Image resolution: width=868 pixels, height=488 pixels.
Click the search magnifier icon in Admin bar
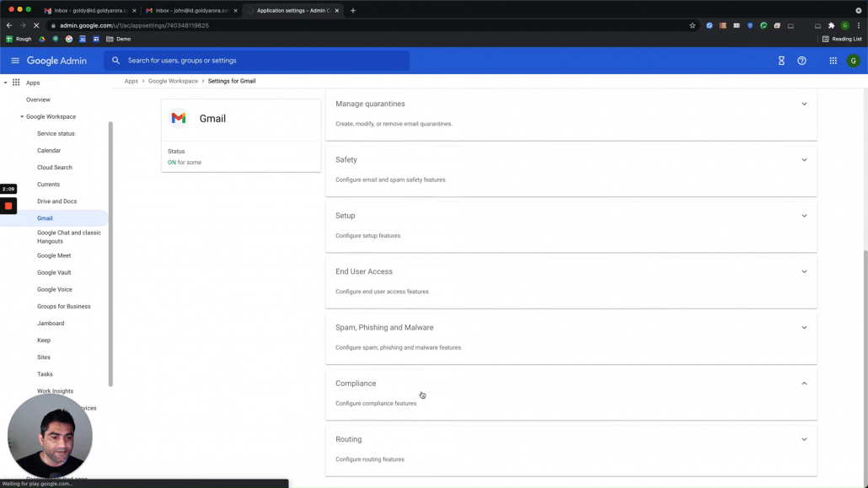pos(115,61)
